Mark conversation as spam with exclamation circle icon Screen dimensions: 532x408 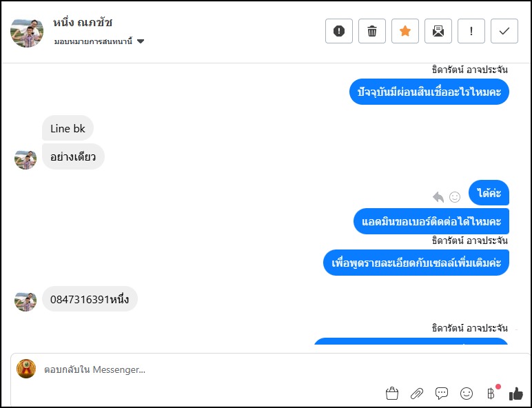click(x=338, y=31)
